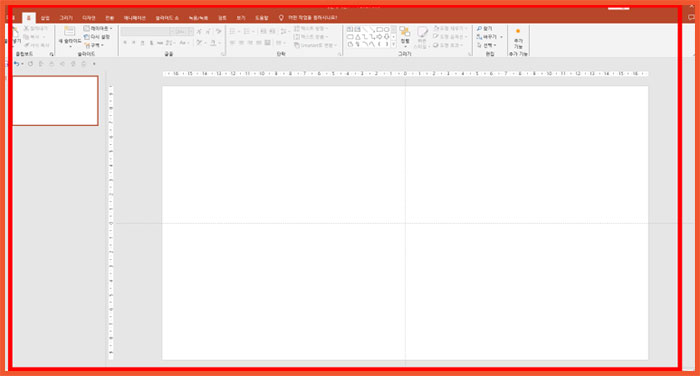Toggle text shadow formatting

(x=151, y=43)
